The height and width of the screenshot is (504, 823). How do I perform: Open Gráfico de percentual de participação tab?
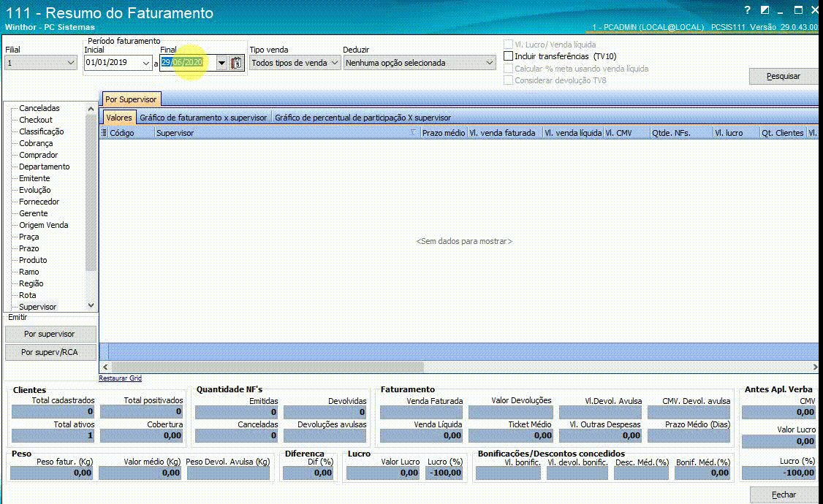coord(363,118)
